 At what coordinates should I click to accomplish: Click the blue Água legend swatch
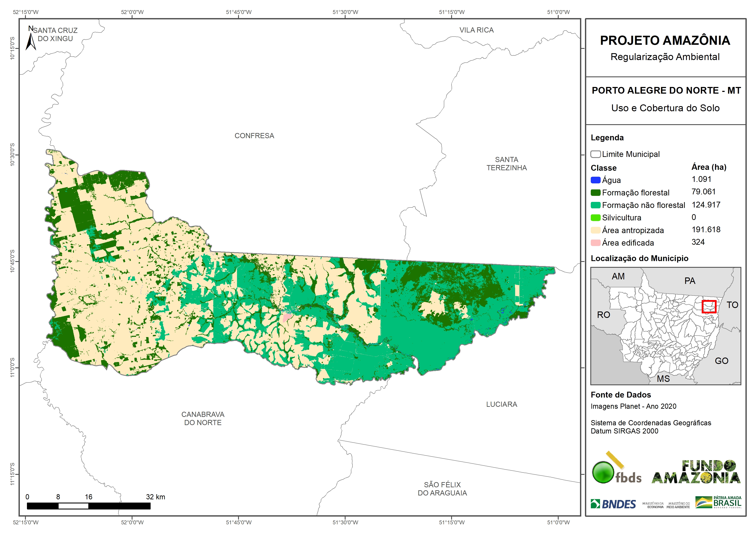click(595, 180)
